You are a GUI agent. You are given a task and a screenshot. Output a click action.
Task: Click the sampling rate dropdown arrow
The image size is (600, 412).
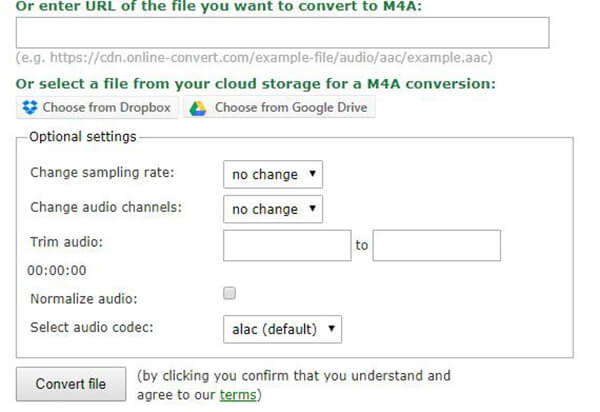coord(312,174)
